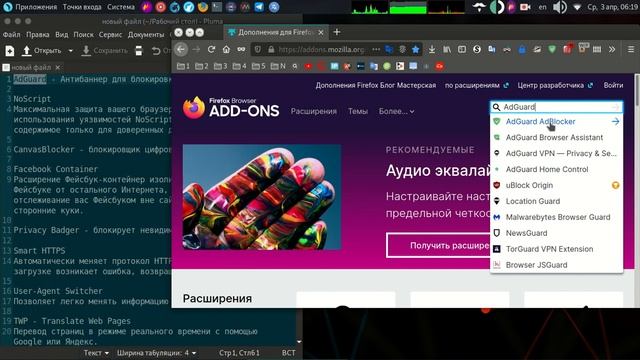The height and width of the screenshot is (360, 640).
Task: Click the red YouTube bookmark icon
Action: pyautogui.click(x=308, y=66)
